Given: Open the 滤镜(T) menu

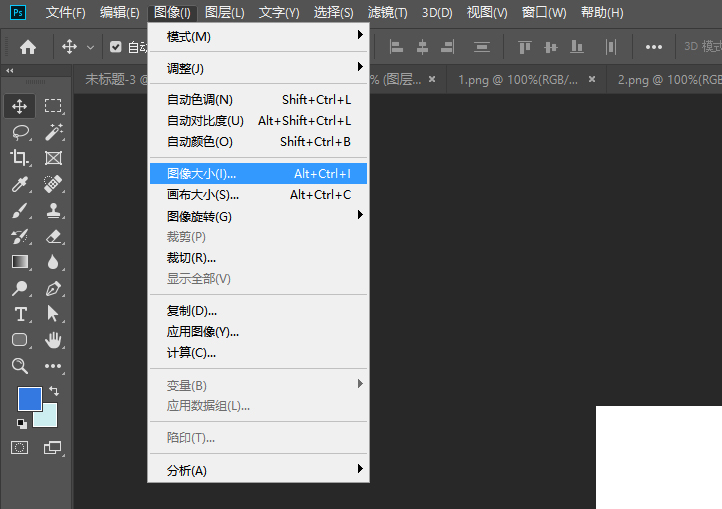Looking at the screenshot, I should point(387,12).
